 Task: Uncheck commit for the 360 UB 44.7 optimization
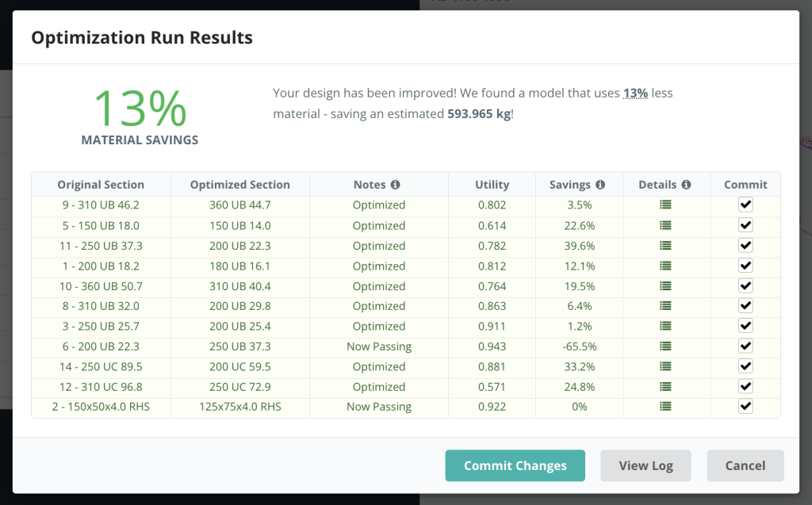[744, 205]
